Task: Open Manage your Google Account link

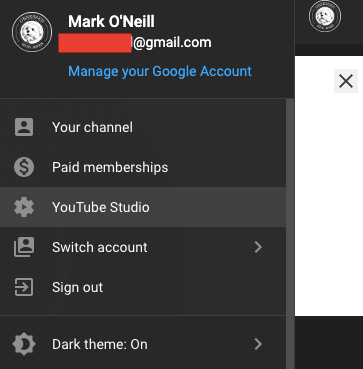Action: tap(160, 71)
